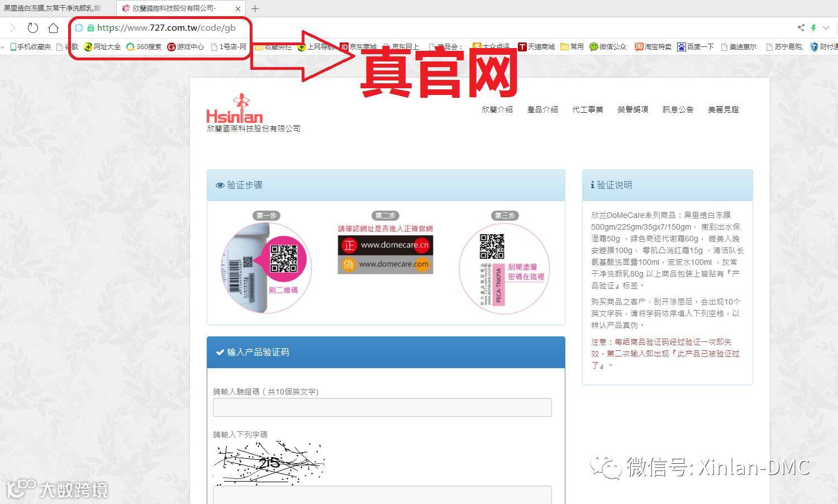Click the 第一步 scan QR code image
838x504 pixels.
[266, 268]
